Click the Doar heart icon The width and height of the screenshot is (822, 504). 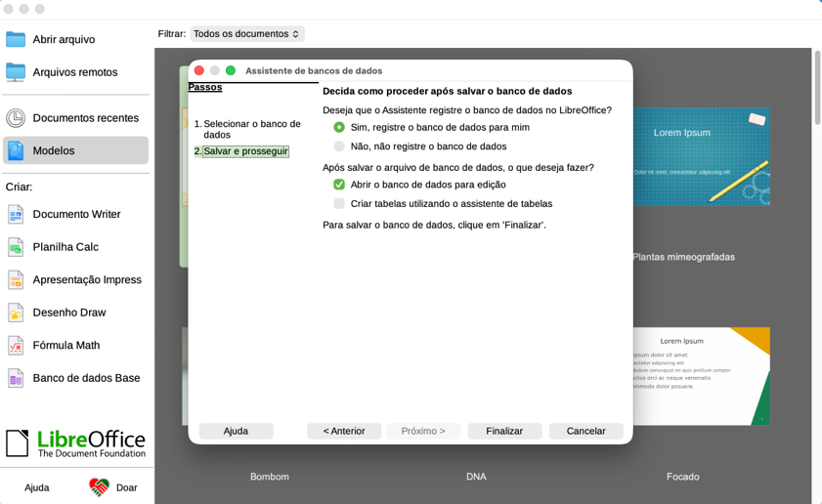pyautogui.click(x=99, y=487)
